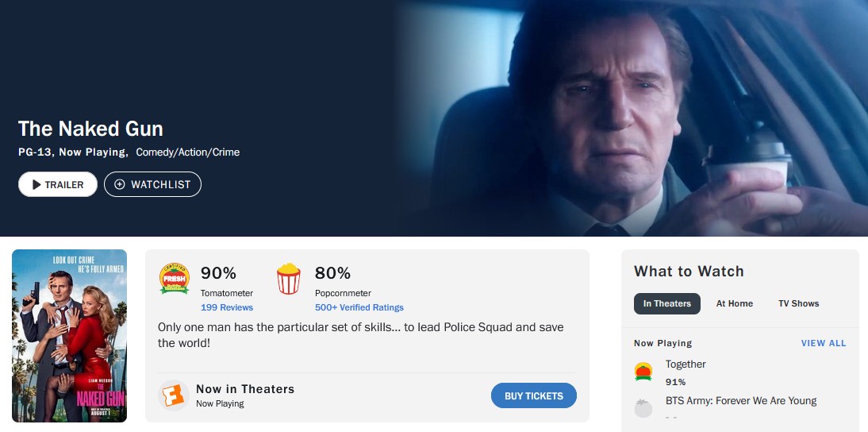Click the orange Fandango logo icon

173,395
